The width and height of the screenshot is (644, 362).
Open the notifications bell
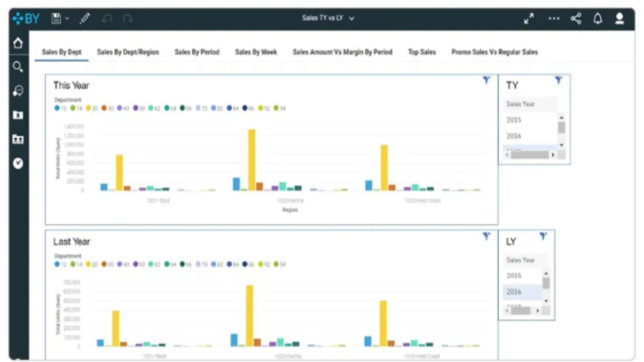[598, 19]
